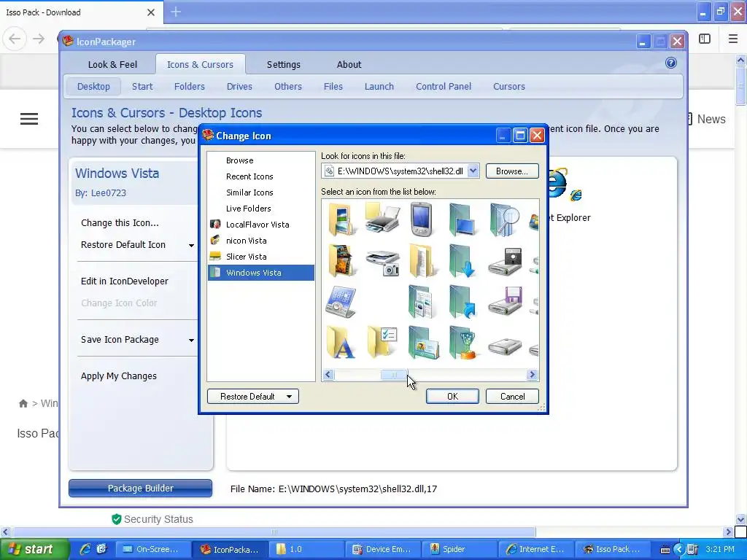This screenshot has height=560, width=747.
Task: Select Windows Vista in the package list
Action: (261, 273)
